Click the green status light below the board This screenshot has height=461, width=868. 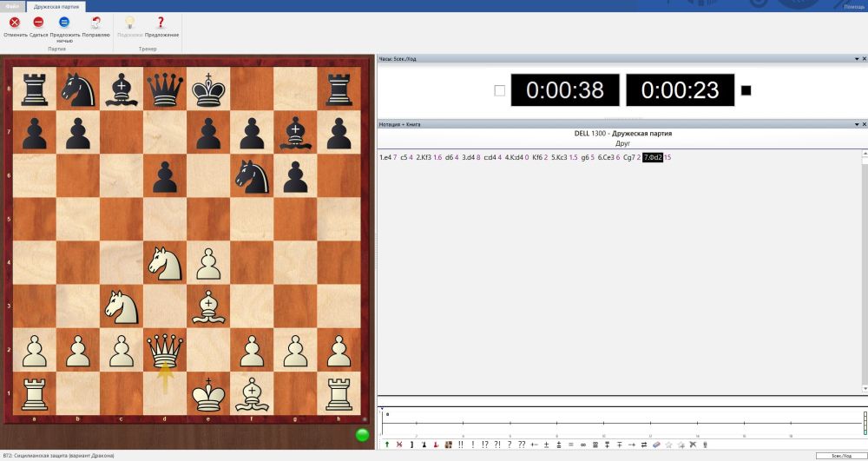tap(362, 434)
